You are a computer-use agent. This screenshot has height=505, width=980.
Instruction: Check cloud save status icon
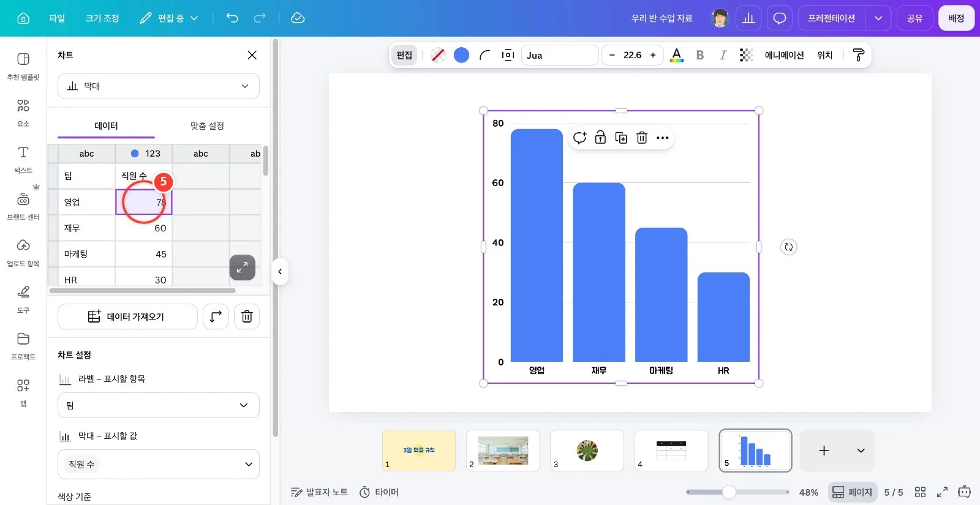(298, 18)
